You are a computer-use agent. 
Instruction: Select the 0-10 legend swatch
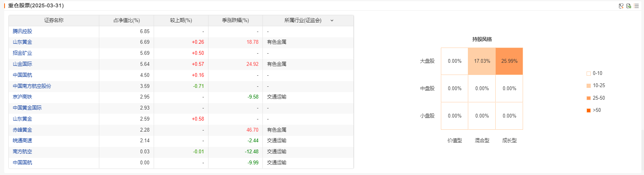click(x=589, y=73)
